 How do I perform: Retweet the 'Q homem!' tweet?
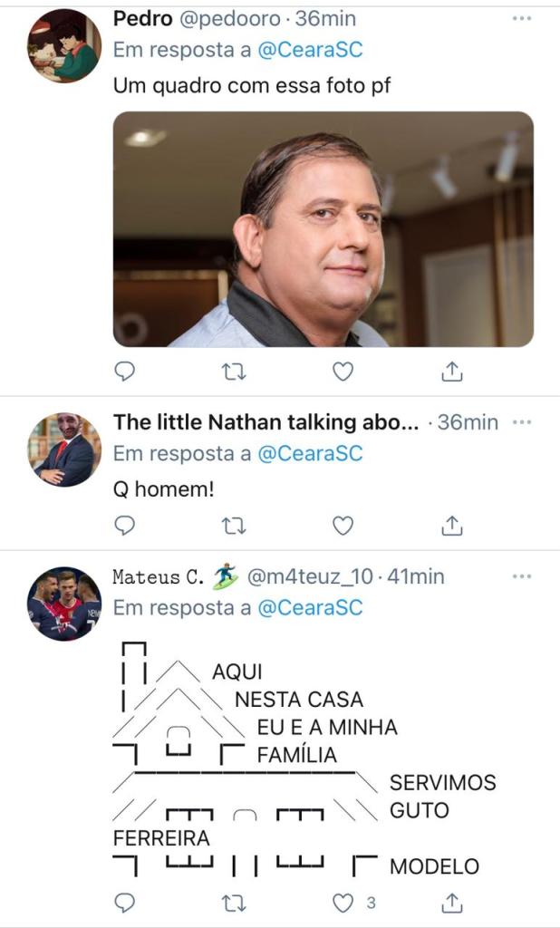pos(234,526)
